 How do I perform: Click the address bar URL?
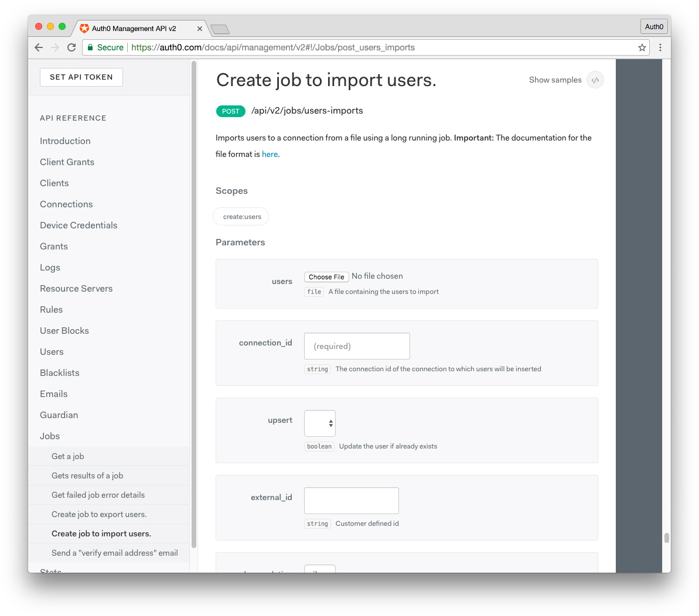click(x=273, y=47)
